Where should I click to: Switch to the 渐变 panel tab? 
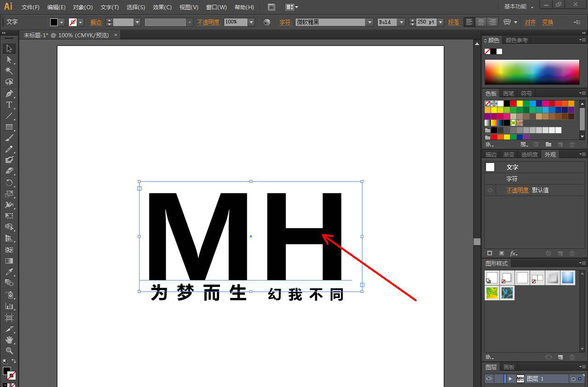509,154
